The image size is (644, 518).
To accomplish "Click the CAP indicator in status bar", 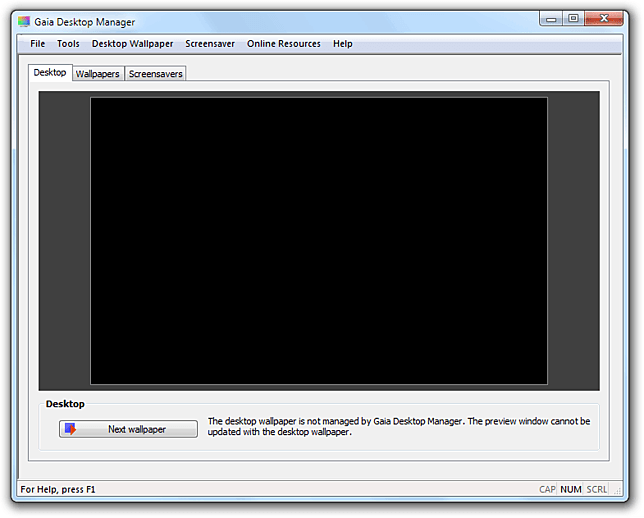I will tap(547, 490).
